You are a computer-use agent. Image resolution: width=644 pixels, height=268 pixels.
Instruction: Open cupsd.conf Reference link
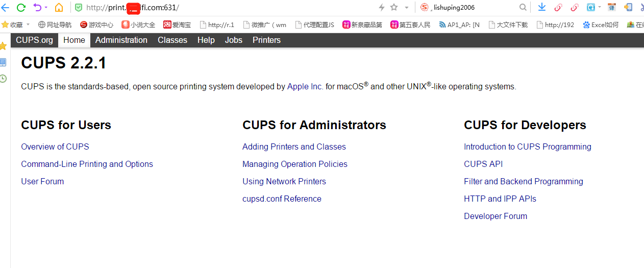[282, 199]
